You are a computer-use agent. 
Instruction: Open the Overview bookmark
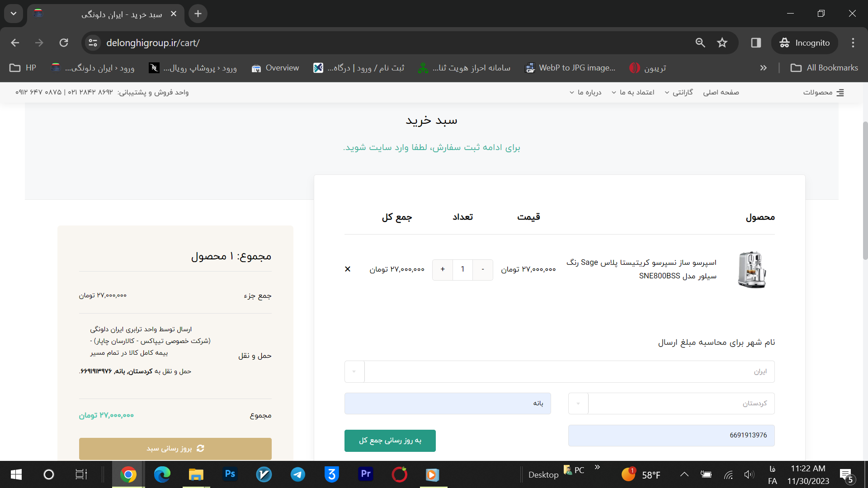point(275,68)
